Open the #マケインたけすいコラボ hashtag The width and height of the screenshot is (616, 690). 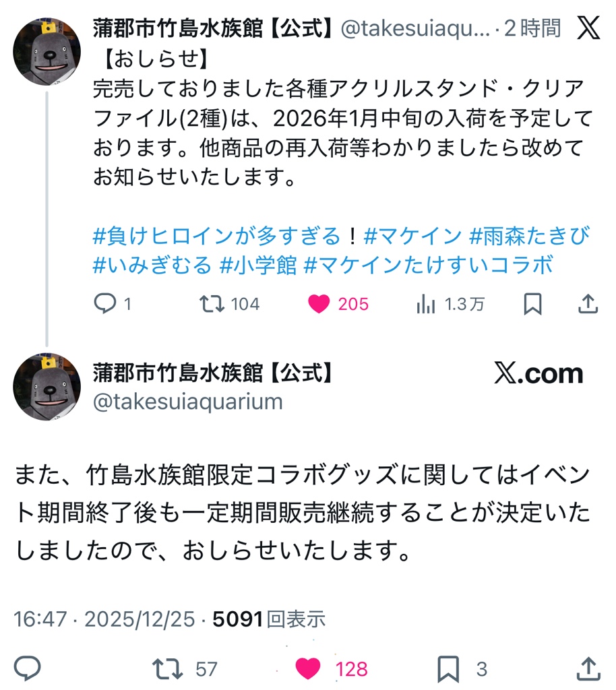[429, 265]
